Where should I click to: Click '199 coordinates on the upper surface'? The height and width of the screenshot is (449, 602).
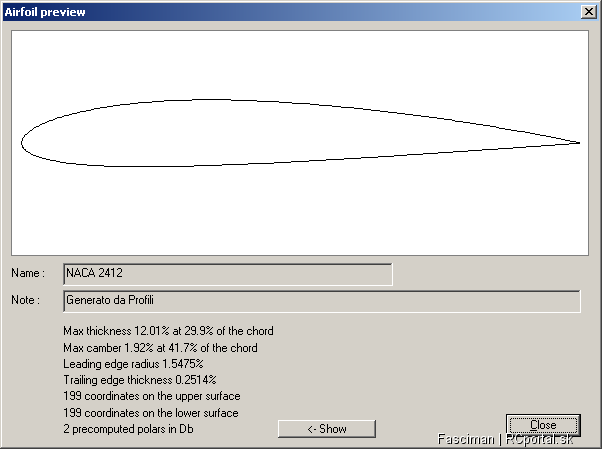(x=152, y=396)
